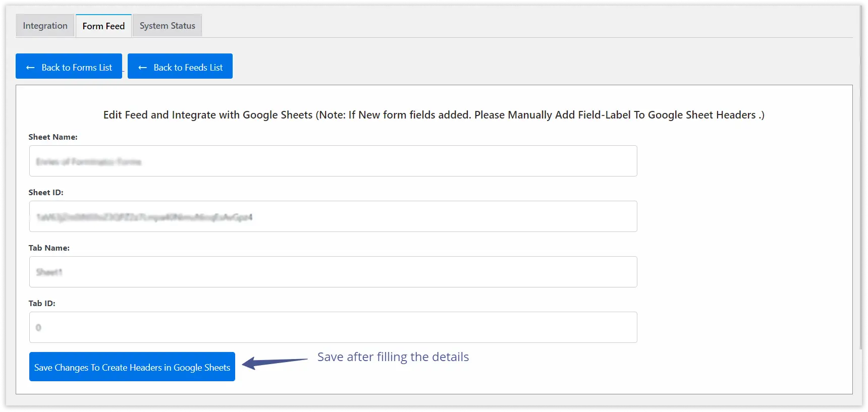Save changes to create Google Sheets headers
The image size is (868, 412).
[132, 367]
